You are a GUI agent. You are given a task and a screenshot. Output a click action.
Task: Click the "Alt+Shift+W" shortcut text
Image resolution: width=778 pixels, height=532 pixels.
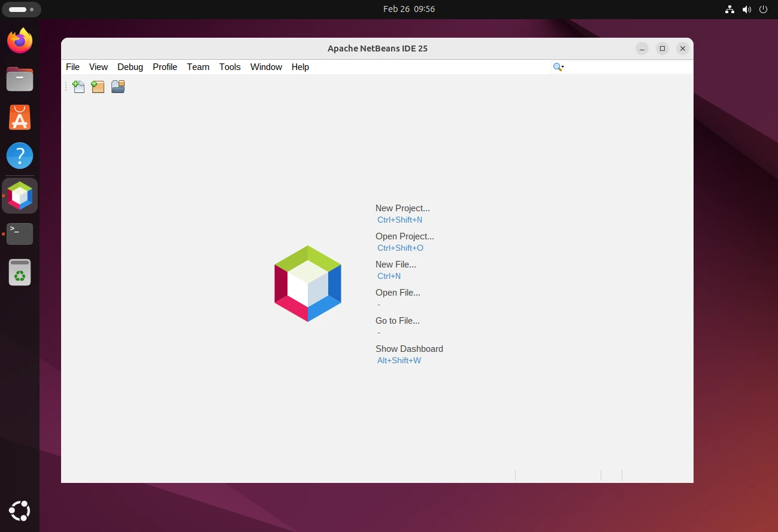click(399, 360)
